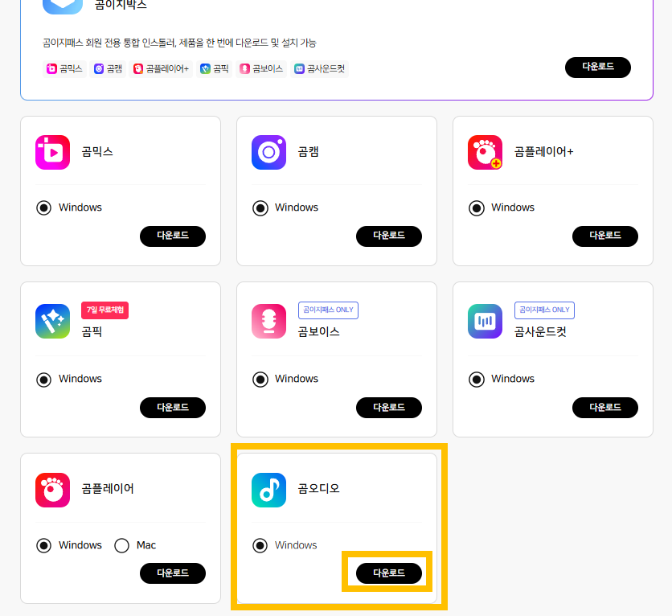672x616 pixels.
Task: Click the 곰플레이어+ red paw icon
Action: (x=486, y=152)
